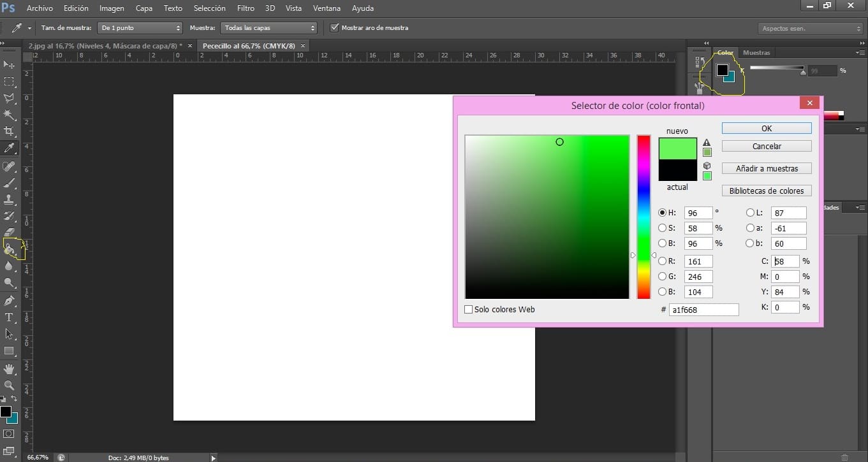Open the Archivo menu

click(40, 8)
